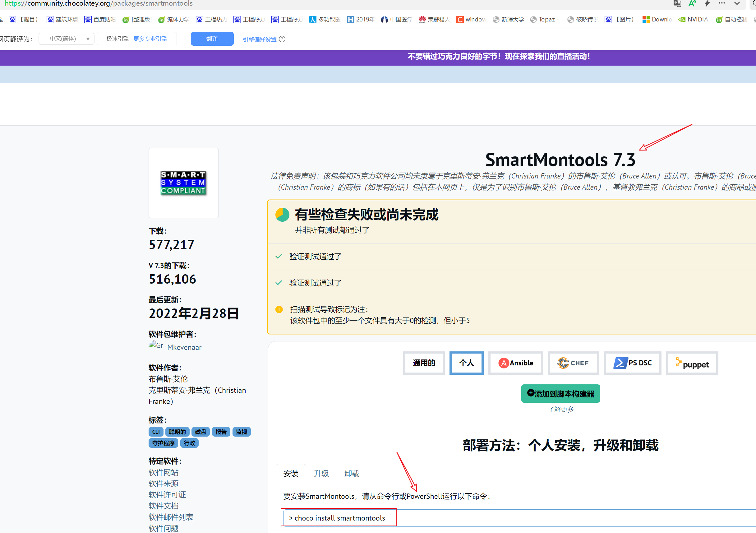Click the 监视 tag
Viewport: 756px width, 533px height.
pos(241,432)
